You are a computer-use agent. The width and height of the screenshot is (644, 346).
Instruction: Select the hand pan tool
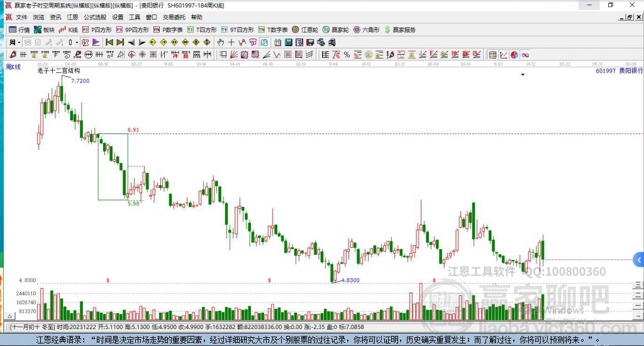tap(221, 42)
